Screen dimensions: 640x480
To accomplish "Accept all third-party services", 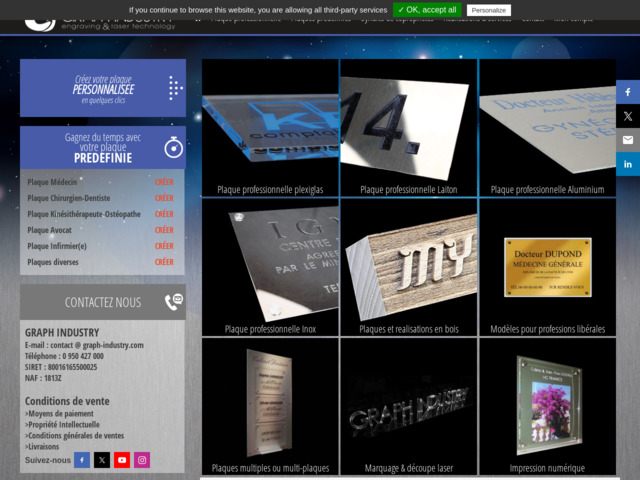I will click(427, 10).
